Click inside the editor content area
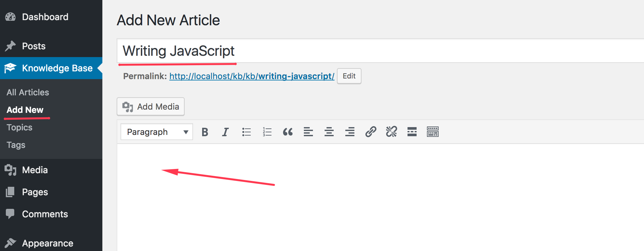The image size is (644, 251). pyautogui.click(x=380, y=197)
